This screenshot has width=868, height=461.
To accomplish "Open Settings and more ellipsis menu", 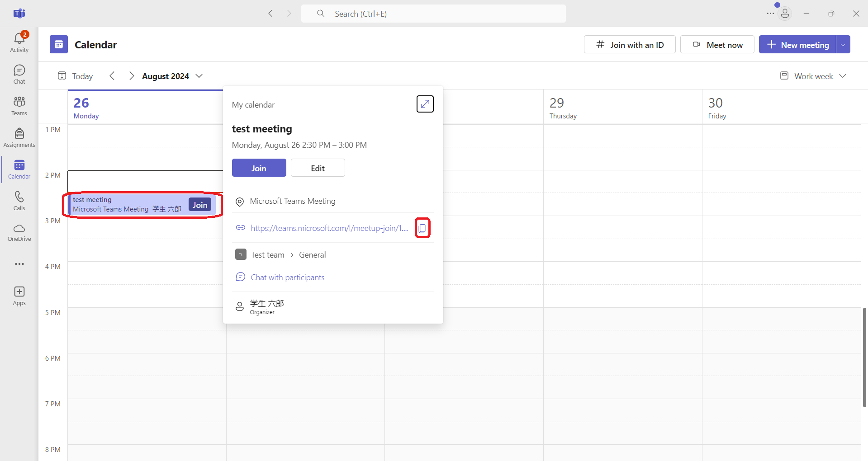I will 770,14.
